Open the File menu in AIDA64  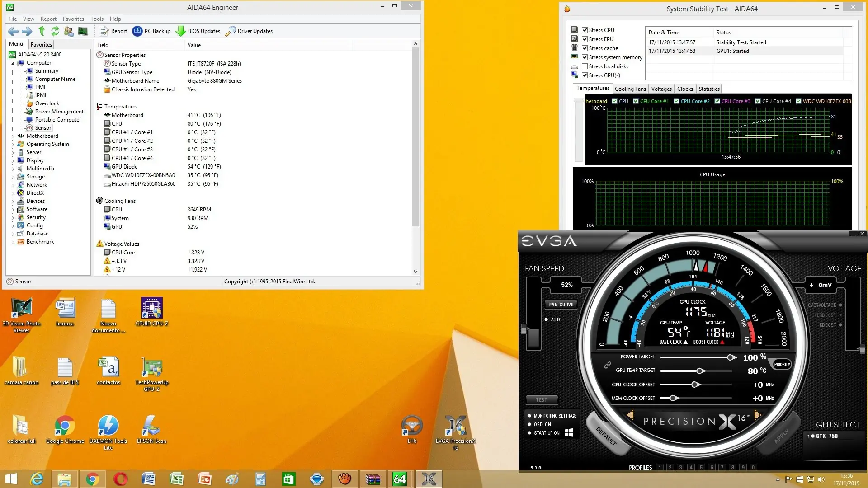13,19
